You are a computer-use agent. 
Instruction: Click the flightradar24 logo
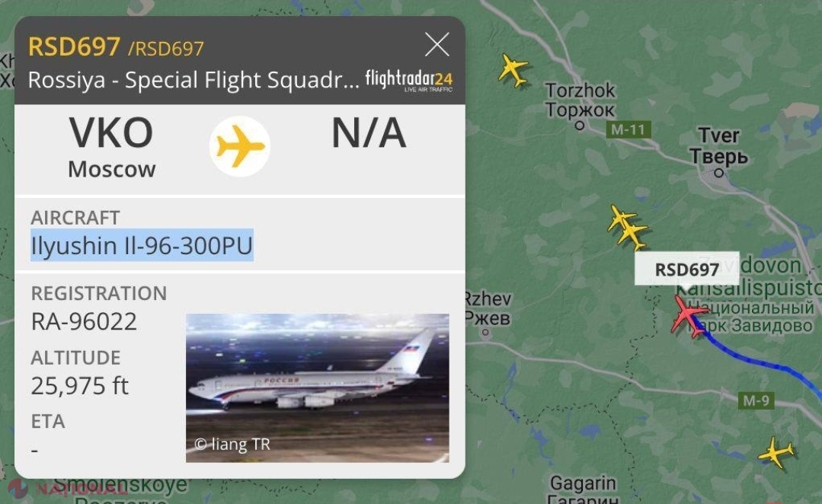[408, 80]
